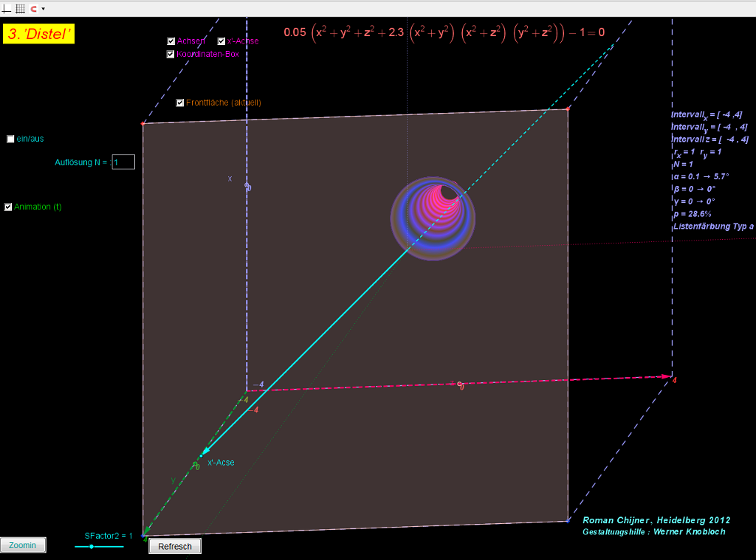This screenshot has width=756, height=560.
Task: Click the red surface equation text
Action: click(444, 32)
